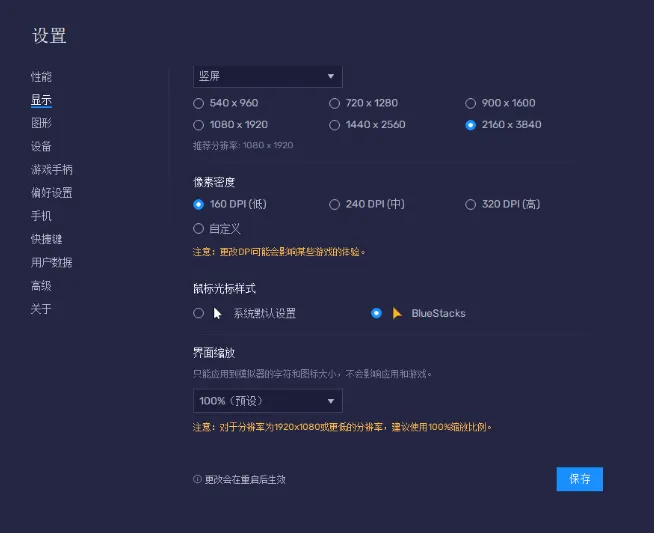Click the 推荐分辨率: 1080 x 1920 text

click(x=243, y=146)
